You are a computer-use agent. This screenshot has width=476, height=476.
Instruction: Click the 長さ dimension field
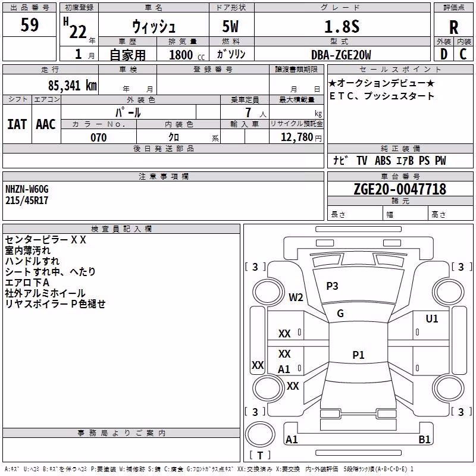click(355, 214)
